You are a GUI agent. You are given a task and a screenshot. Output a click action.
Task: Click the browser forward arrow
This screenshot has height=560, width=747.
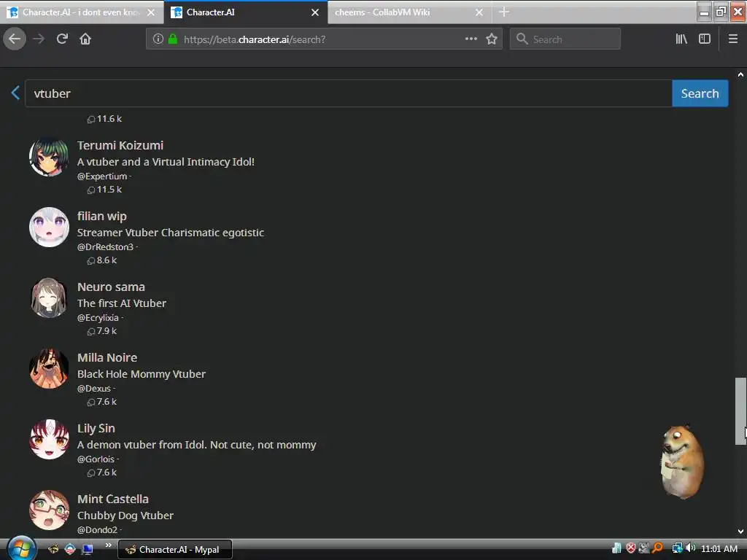coord(39,39)
